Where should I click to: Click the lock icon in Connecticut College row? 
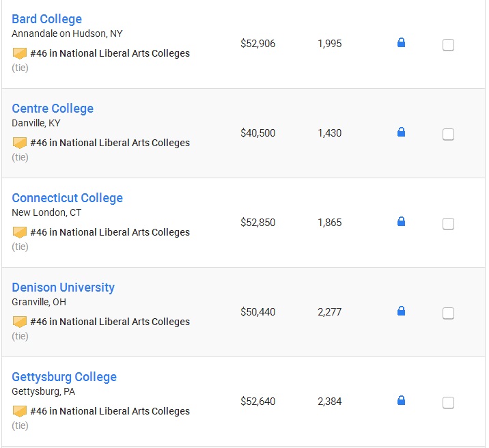tap(401, 221)
